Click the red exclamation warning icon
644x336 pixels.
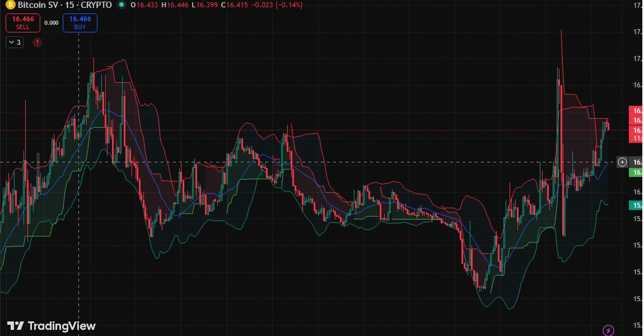pos(38,43)
